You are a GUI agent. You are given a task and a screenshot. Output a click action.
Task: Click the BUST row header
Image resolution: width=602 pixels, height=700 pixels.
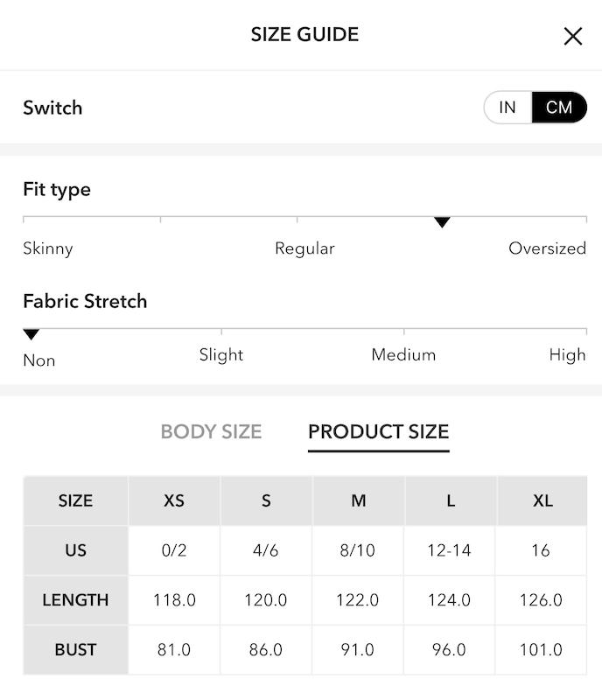[75, 649]
